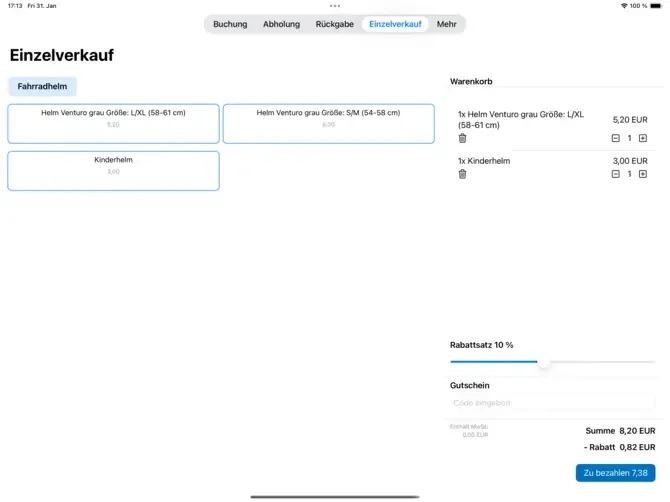Focus the Gutschein code input field
The height and width of the screenshot is (502, 670).
point(552,403)
